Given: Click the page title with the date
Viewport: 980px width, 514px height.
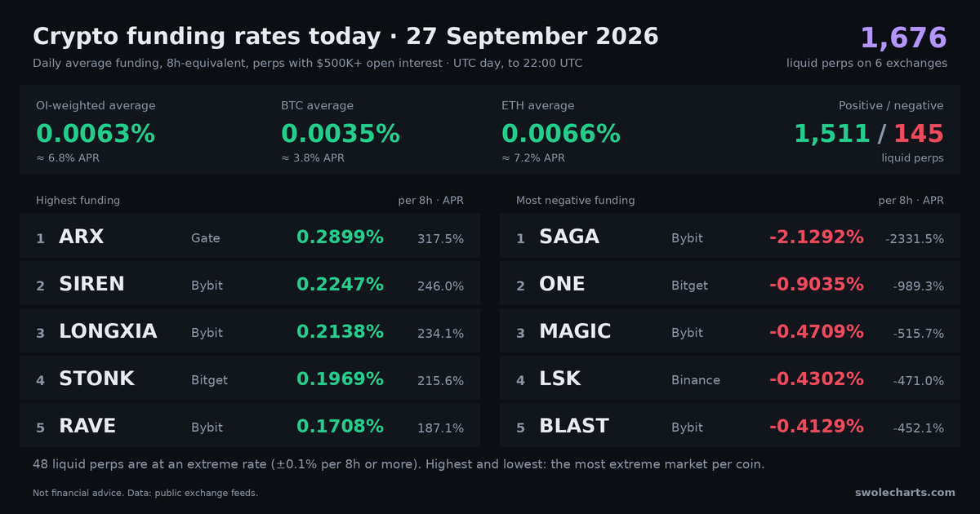Looking at the screenshot, I should click(x=345, y=37).
